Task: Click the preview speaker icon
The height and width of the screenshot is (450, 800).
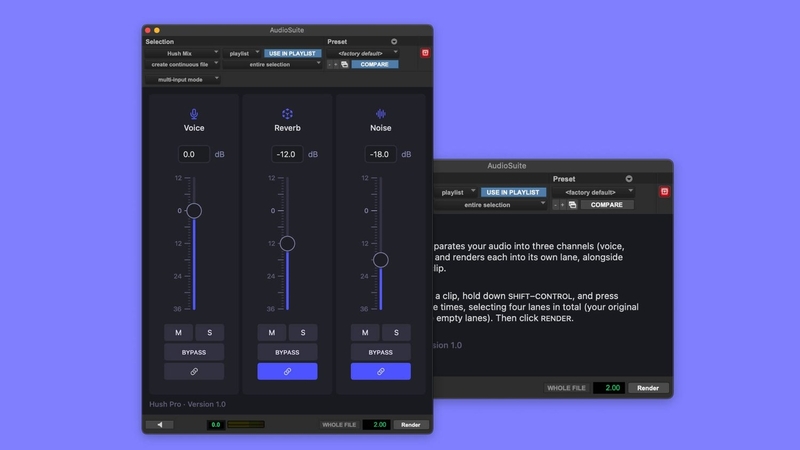Action: tap(160, 424)
